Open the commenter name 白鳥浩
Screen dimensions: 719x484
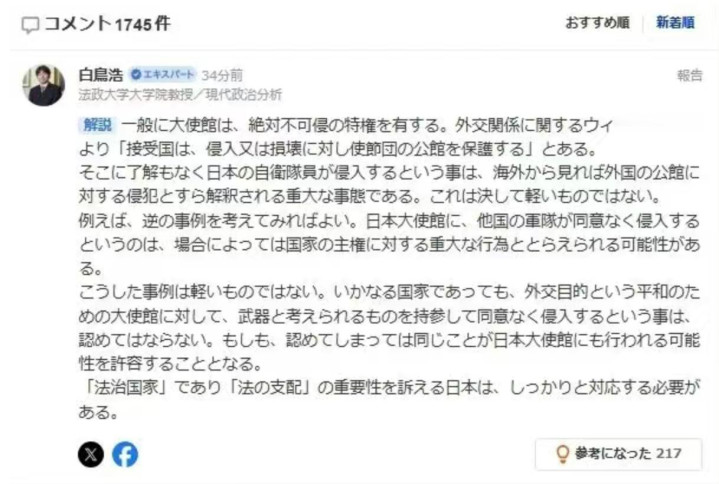tap(101, 75)
